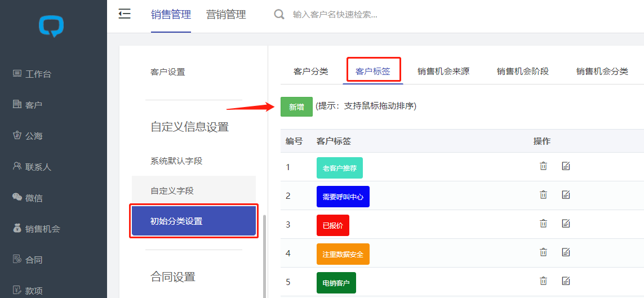Click the blue chat bubble logo
Image resolution: width=644 pixels, height=298 pixels.
click(x=51, y=26)
